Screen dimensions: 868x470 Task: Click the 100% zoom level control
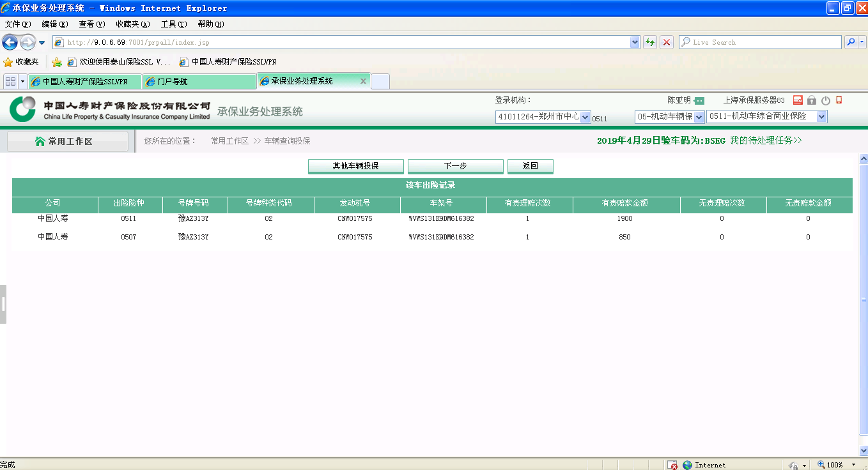(835, 465)
